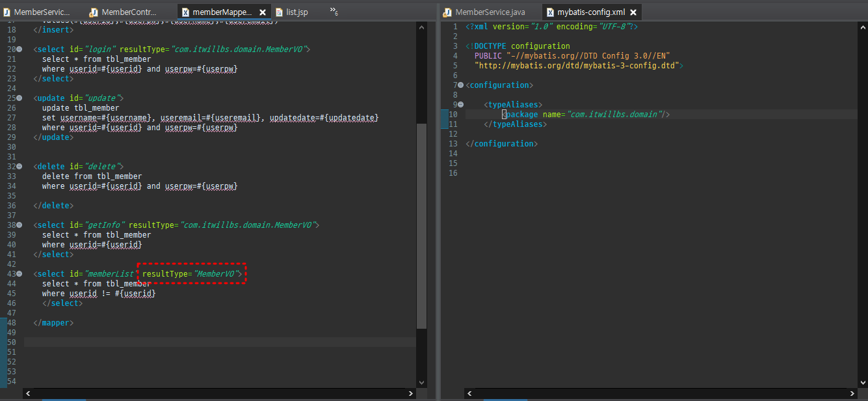Click up arrow of mybatis-config vertical scrollbar
This screenshot has height=401, width=868.
click(x=863, y=28)
